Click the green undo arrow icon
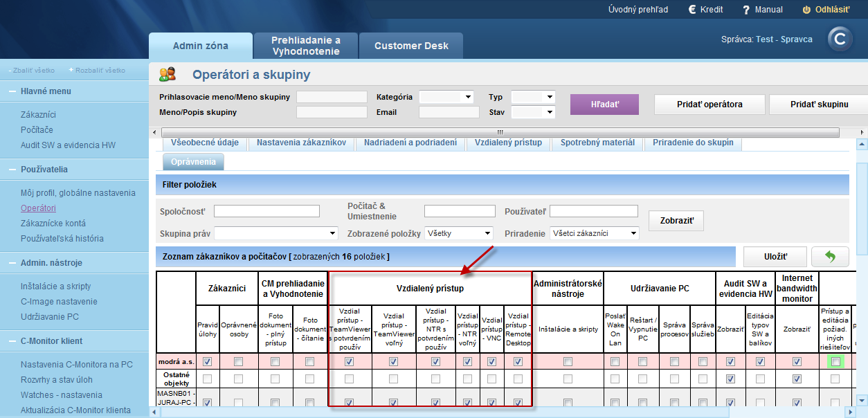Image resolution: width=868 pixels, height=418 pixels. [x=830, y=256]
